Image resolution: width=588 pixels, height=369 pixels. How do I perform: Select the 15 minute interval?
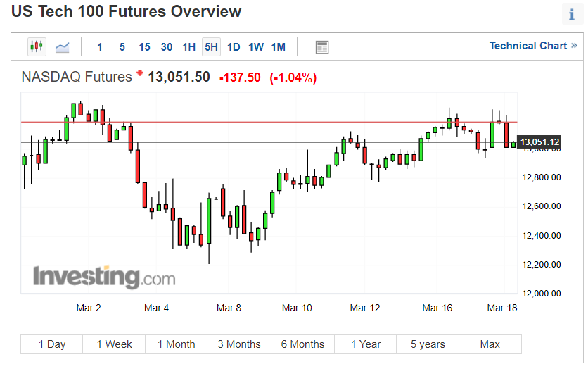click(x=144, y=47)
